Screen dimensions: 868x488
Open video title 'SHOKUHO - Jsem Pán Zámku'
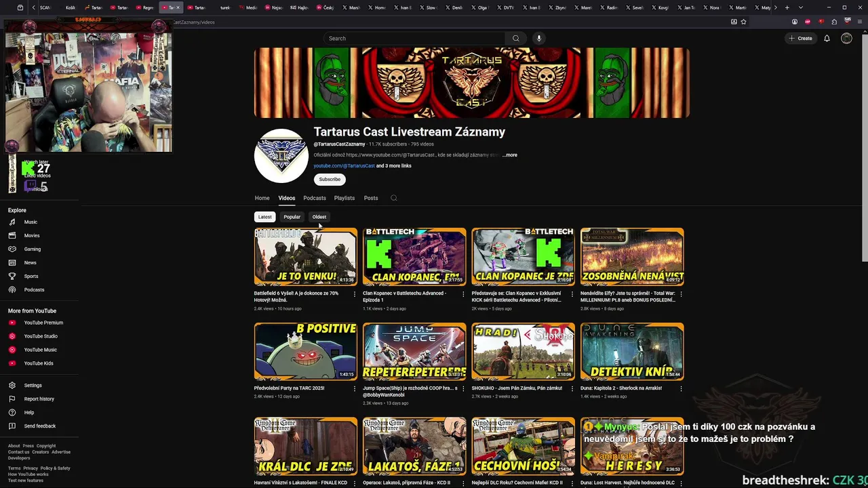point(518,388)
